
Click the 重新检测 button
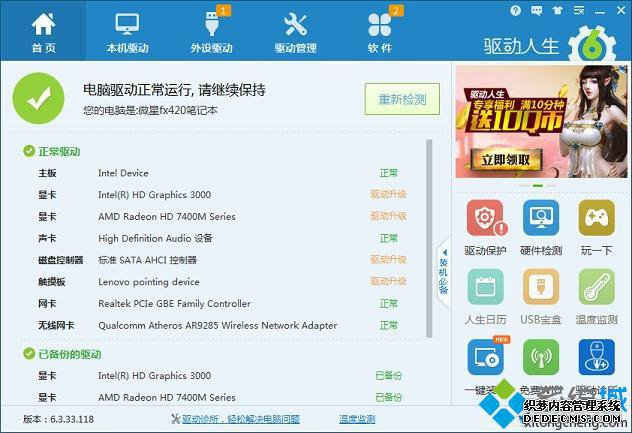pos(402,99)
